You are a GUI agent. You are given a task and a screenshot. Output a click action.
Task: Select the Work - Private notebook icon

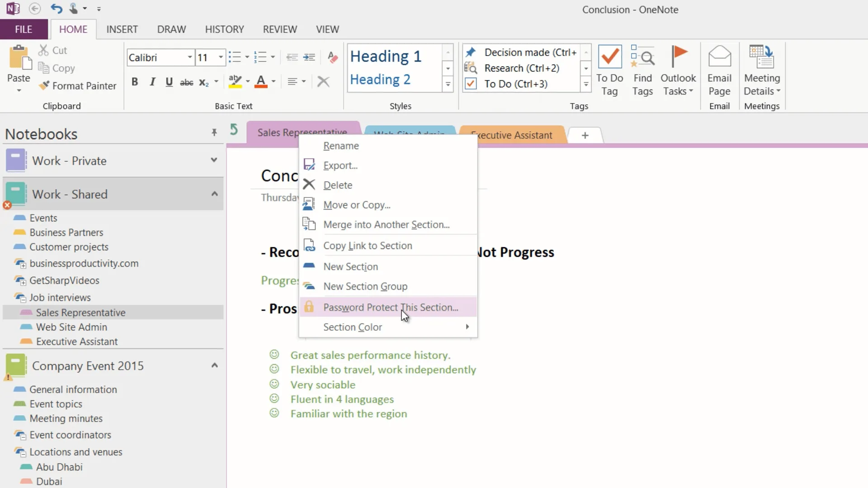click(16, 160)
